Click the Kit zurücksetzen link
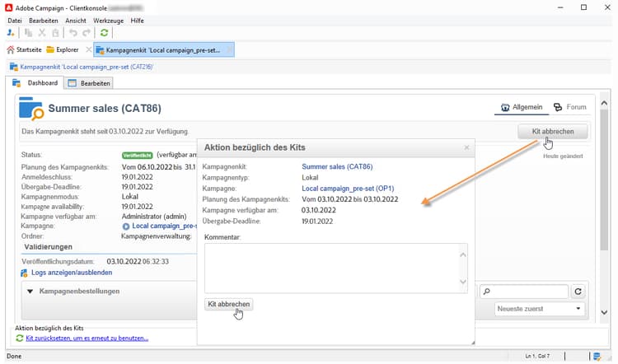 pos(87,338)
